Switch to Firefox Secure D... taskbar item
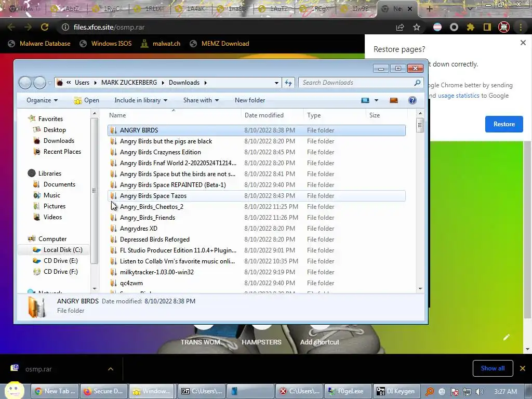This screenshot has height=399, width=532. [103, 391]
